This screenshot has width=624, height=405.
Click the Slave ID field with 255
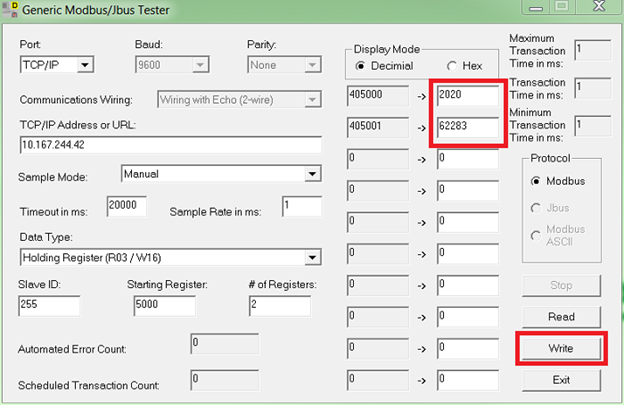49,306
